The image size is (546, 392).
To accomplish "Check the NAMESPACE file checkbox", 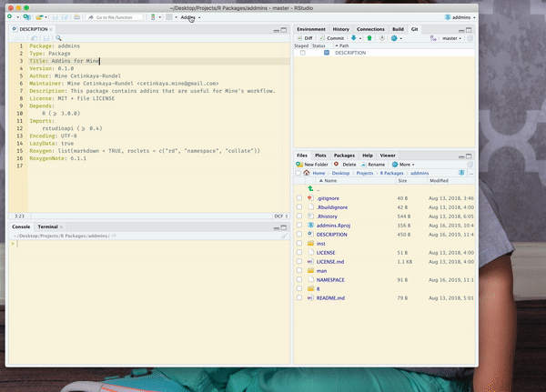I will (299, 279).
